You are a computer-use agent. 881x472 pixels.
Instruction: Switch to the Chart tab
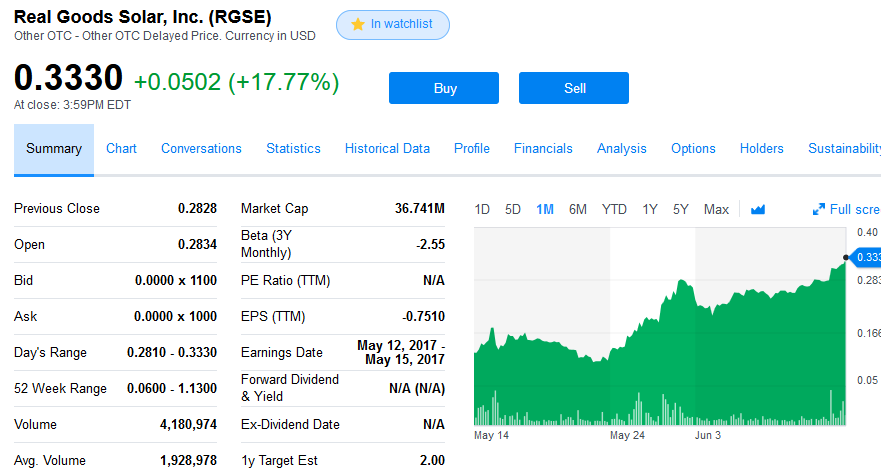pyautogui.click(x=121, y=149)
